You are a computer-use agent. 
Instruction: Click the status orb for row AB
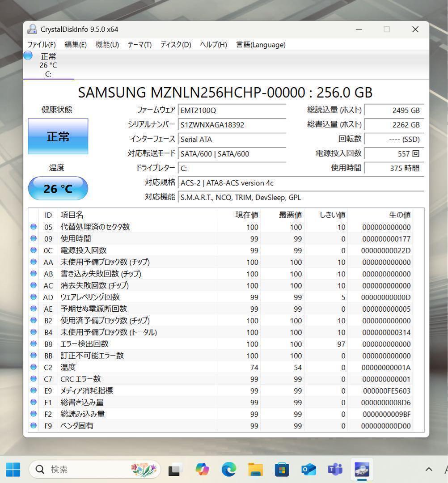34,274
